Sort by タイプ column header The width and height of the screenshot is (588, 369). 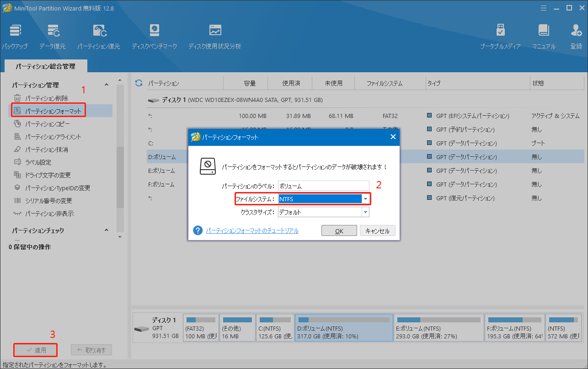point(477,83)
